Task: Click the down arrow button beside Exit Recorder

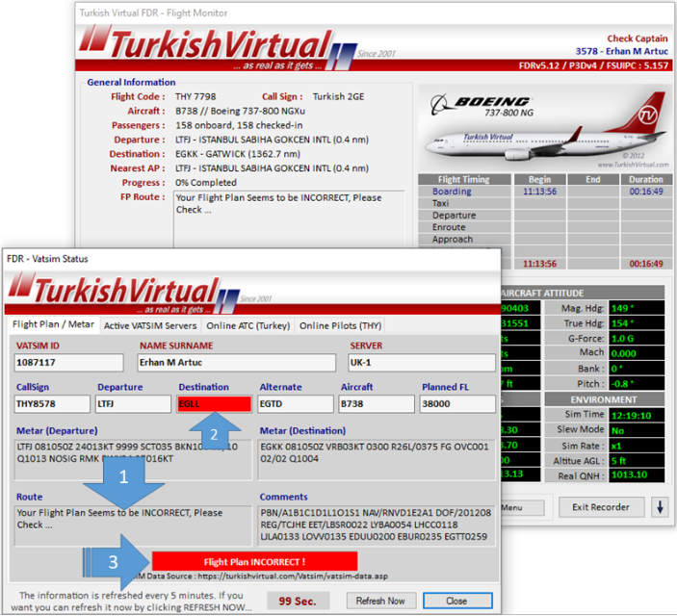Action: tap(661, 507)
